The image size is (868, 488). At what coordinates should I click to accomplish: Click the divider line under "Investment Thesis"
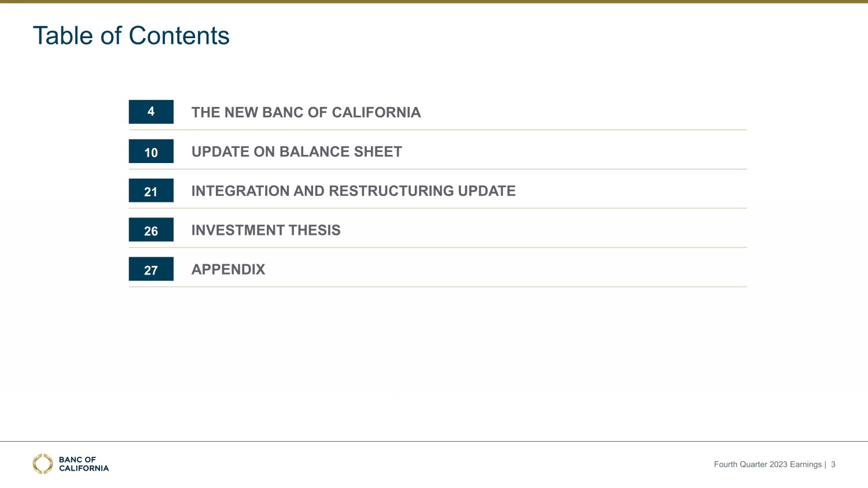pos(437,247)
